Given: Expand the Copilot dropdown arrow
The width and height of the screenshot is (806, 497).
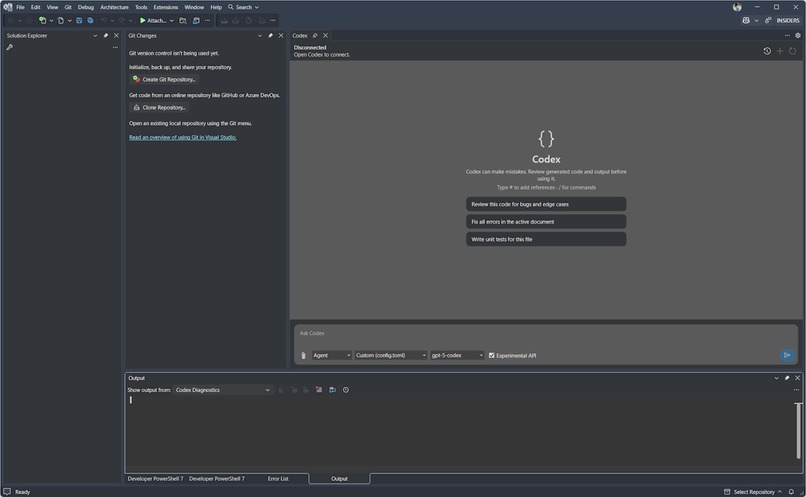Looking at the screenshot, I should coord(756,21).
